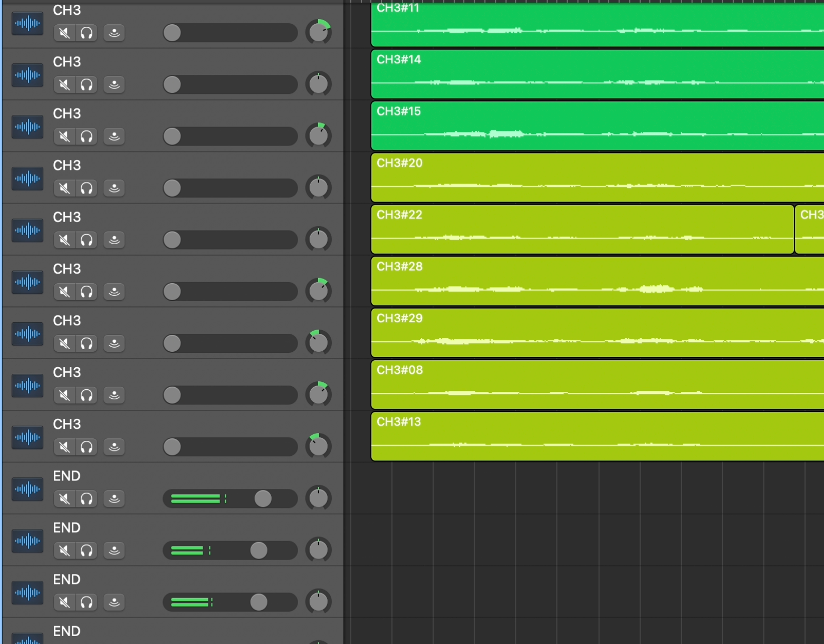Solo the track containing region CH3#28

87,292
